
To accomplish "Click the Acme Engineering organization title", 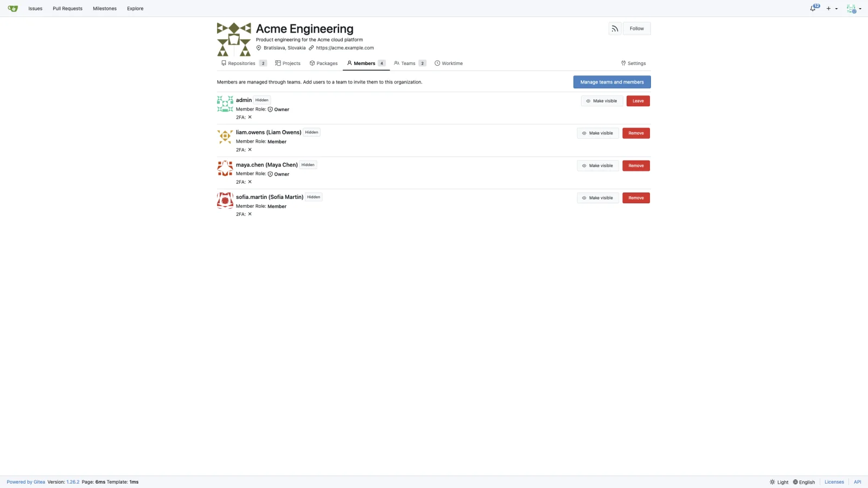I will point(304,29).
